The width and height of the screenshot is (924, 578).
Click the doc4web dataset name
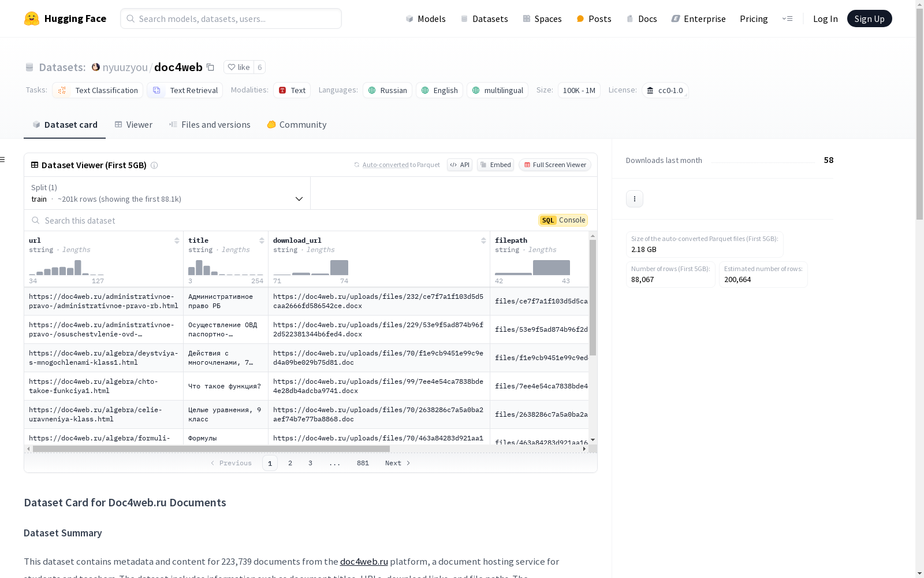[x=178, y=67]
